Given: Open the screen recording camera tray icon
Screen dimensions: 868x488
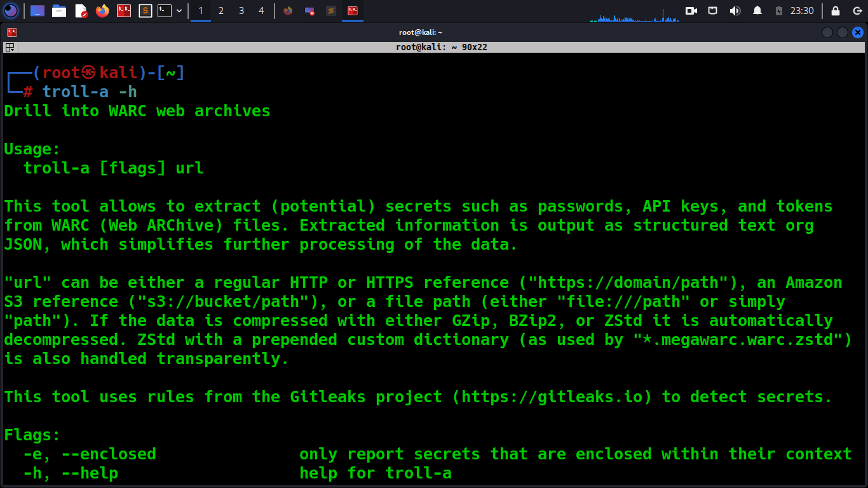Looking at the screenshot, I should (691, 11).
